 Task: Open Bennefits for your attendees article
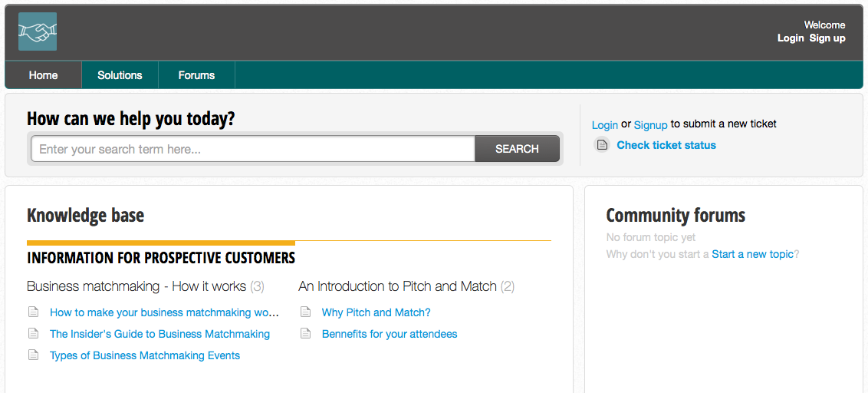(x=390, y=334)
